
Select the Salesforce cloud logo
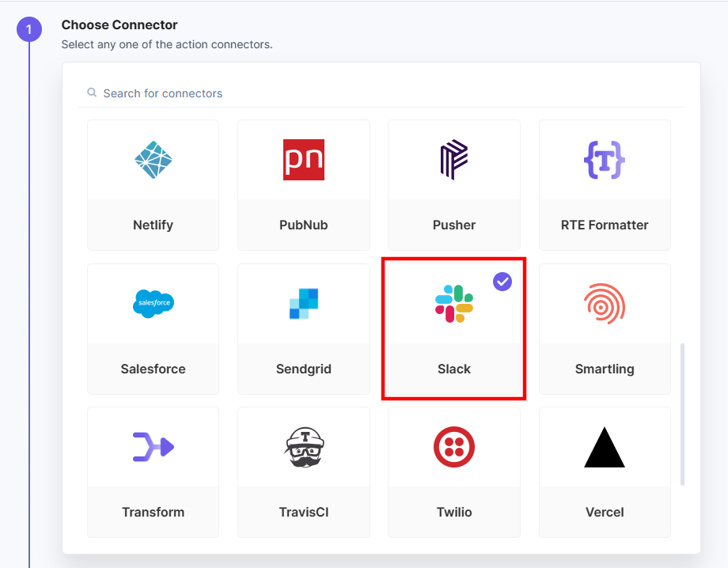click(x=154, y=304)
